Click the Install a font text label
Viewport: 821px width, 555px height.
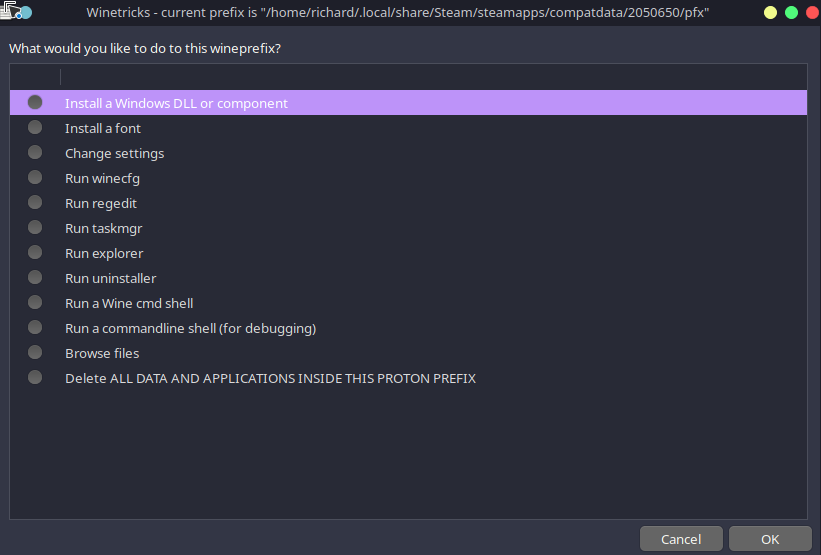[x=103, y=128]
